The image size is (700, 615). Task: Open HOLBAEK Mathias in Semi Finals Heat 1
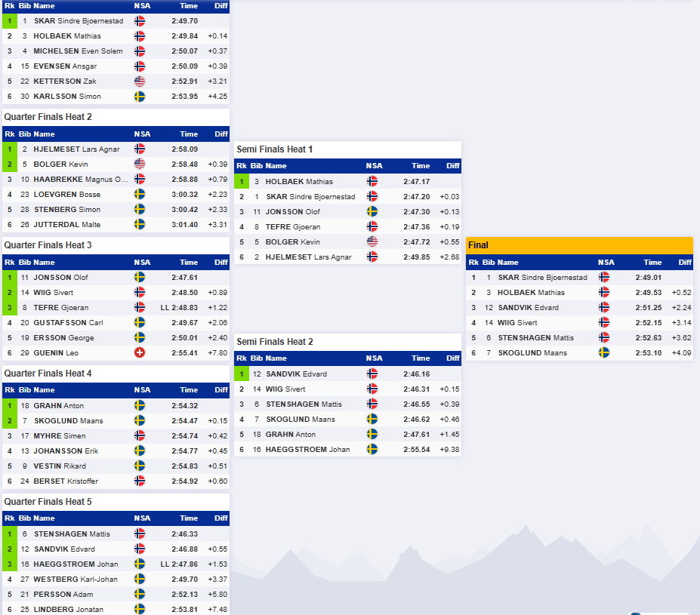[x=299, y=182]
